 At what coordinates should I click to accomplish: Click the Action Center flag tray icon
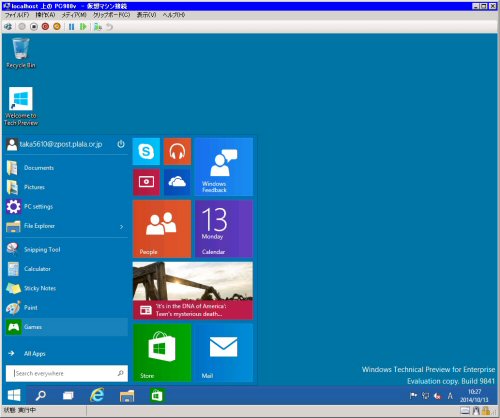point(413,396)
